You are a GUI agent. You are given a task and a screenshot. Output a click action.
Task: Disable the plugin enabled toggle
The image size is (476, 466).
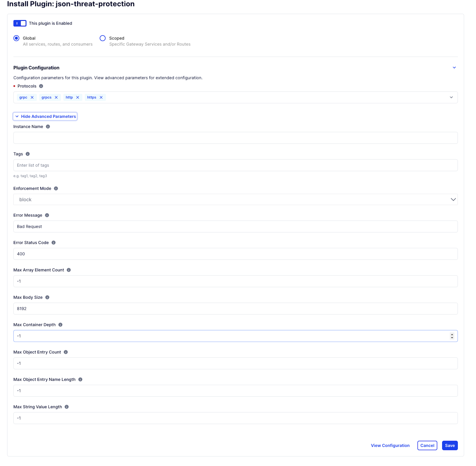click(20, 23)
